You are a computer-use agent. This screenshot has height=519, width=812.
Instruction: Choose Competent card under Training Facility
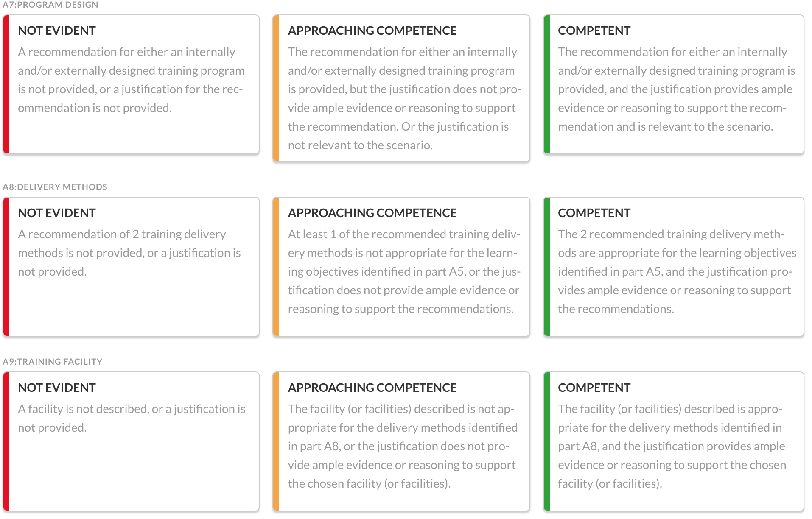coord(674,441)
